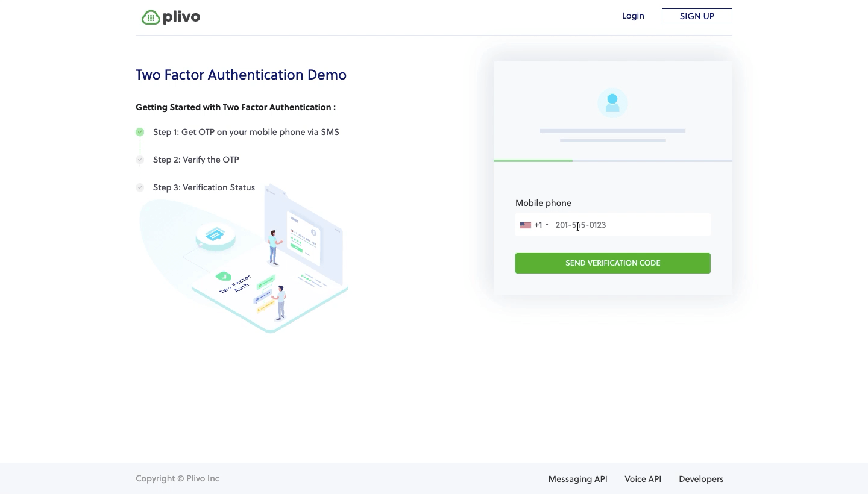Viewport: 868px width, 494px height.
Task: Click the 'Mobile phone' label
Action: tap(543, 203)
